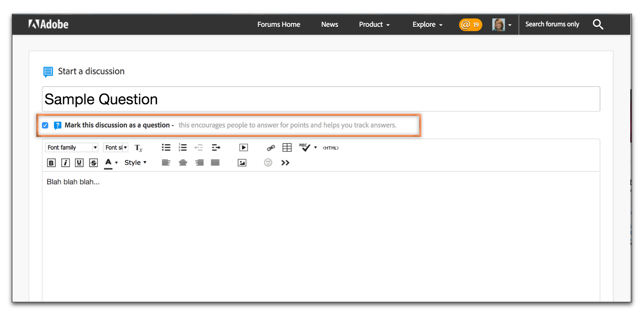Align text right
The image size is (644, 316).
[199, 163]
